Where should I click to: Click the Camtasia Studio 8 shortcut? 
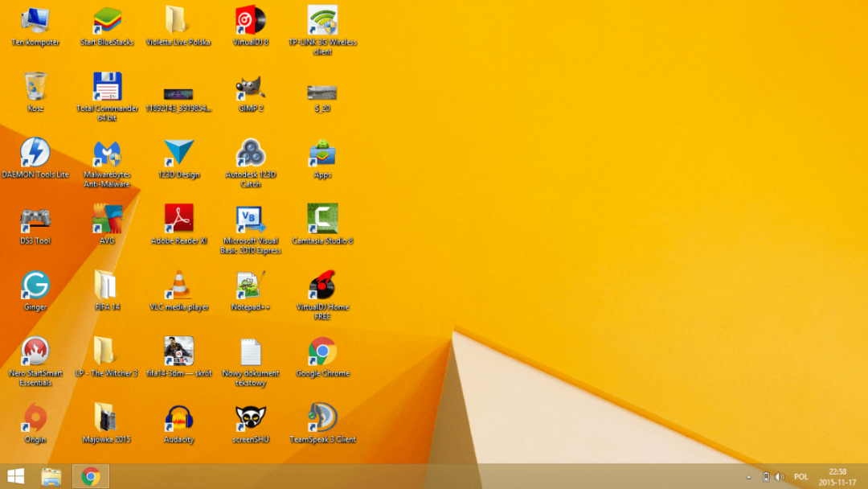point(322,220)
